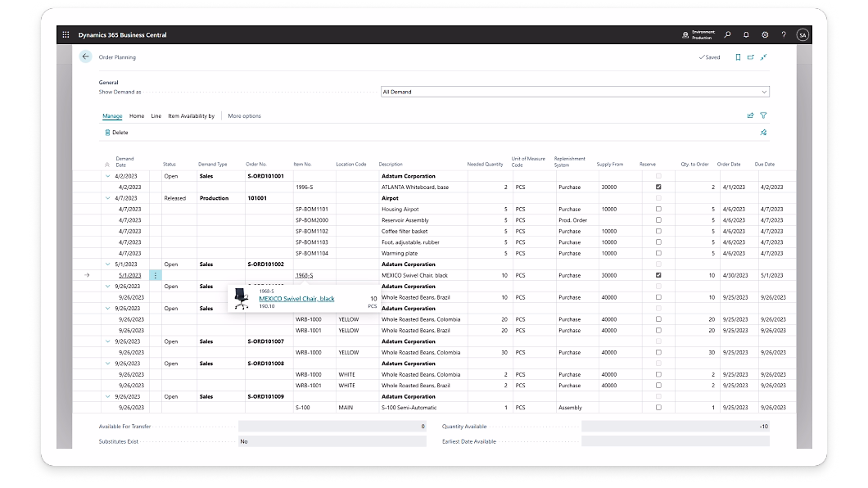Click the share list icon
The height and width of the screenshot is (488, 868).
(750, 115)
